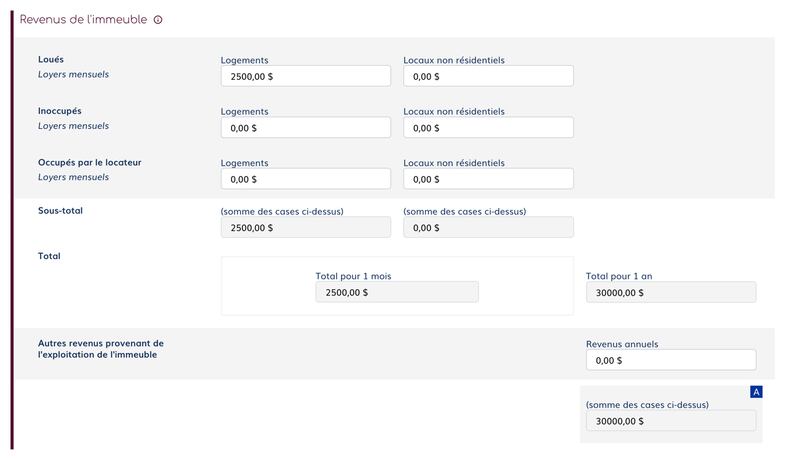
Task: Click the info icon beside Revenus de l'immeuble
Action: [158, 20]
